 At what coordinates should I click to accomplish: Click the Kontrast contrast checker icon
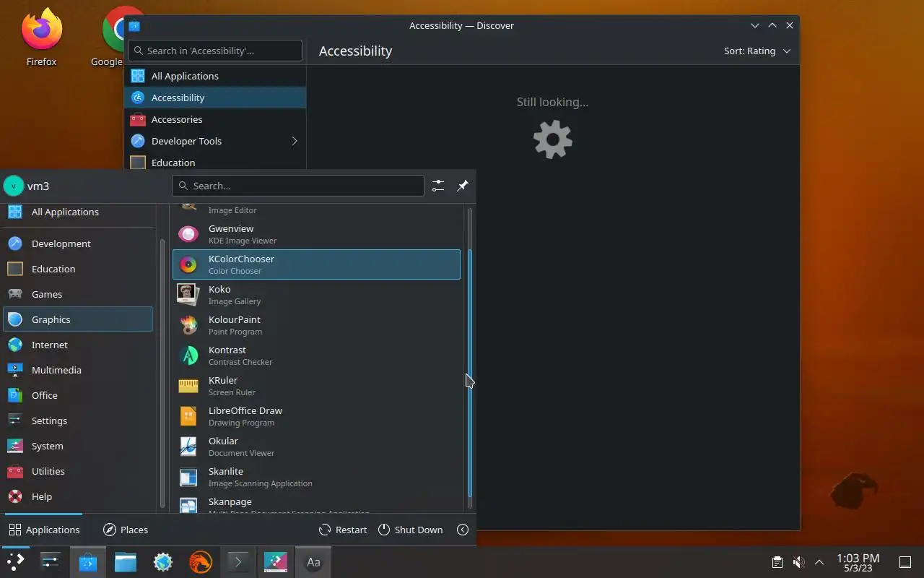coord(188,355)
